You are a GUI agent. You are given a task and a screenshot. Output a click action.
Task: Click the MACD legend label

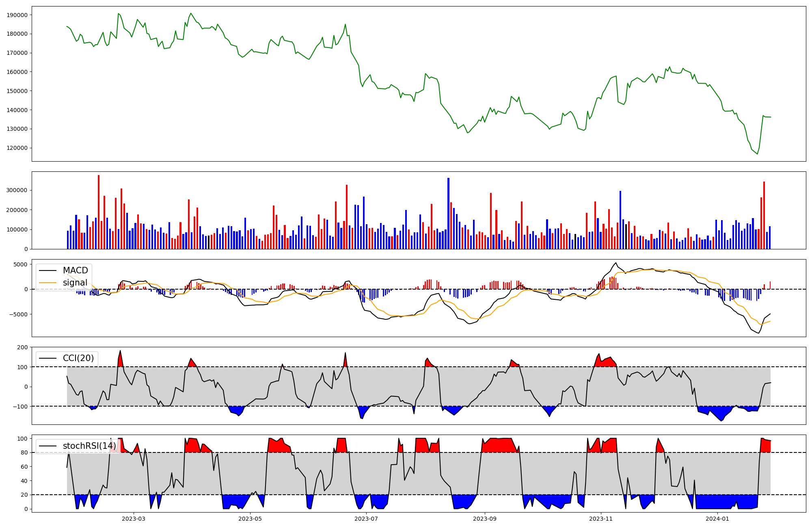tap(75, 270)
